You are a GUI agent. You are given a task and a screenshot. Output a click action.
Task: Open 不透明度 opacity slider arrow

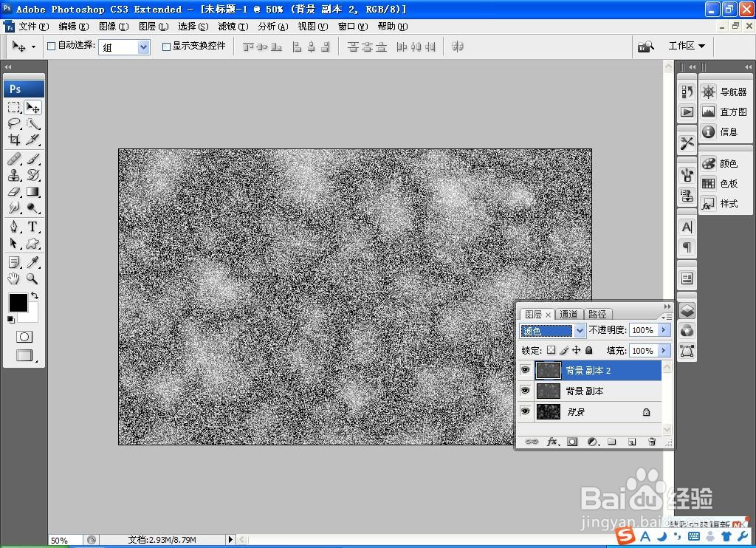(664, 330)
